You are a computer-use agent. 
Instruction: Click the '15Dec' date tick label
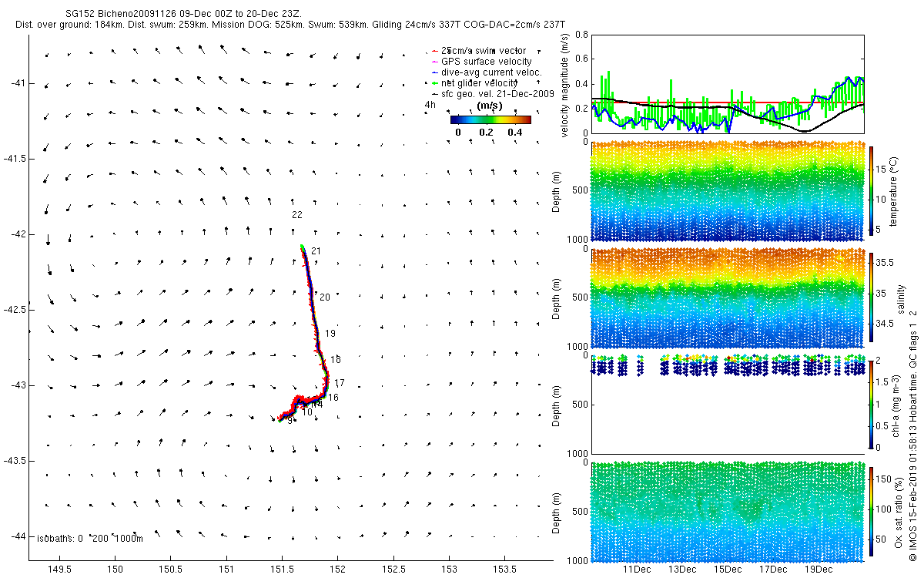tap(728, 570)
